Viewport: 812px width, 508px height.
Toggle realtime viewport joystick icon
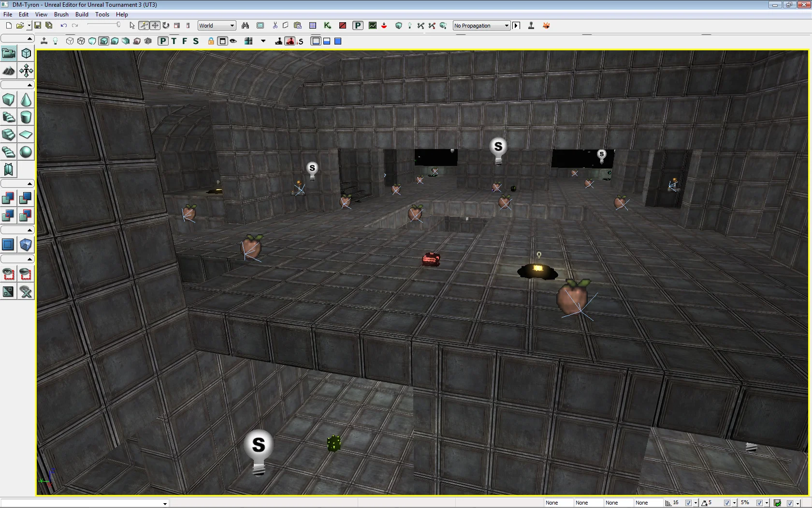tap(44, 41)
